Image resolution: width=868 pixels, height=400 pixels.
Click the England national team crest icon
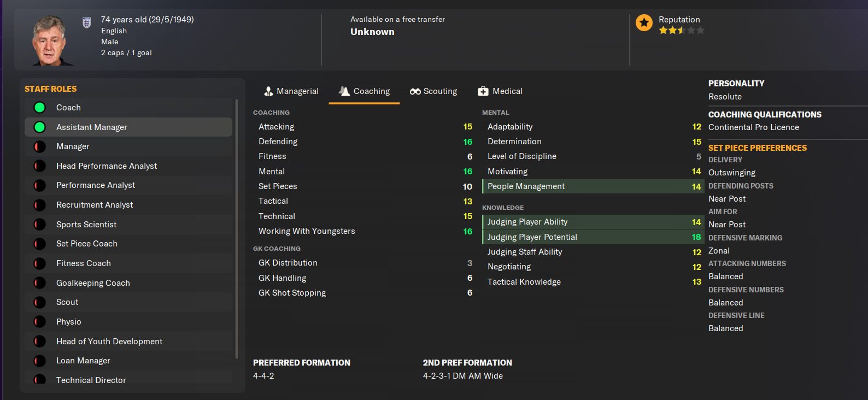(86, 22)
